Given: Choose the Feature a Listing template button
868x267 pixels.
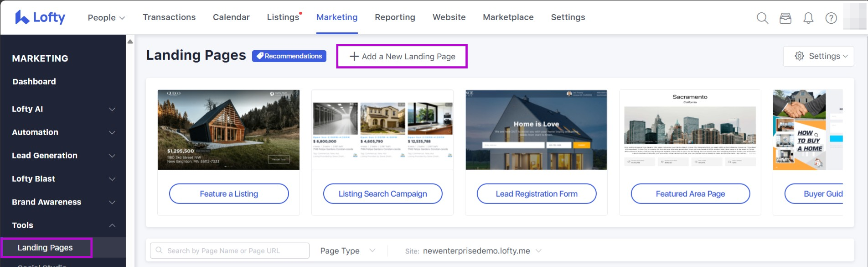Looking at the screenshot, I should 229,194.
